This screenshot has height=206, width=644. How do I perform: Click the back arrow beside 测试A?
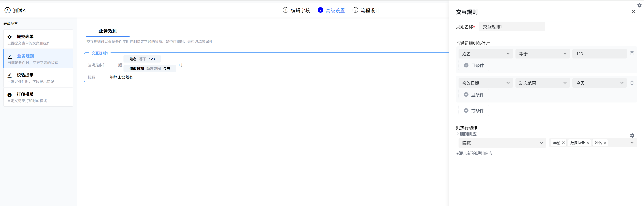pos(8,10)
